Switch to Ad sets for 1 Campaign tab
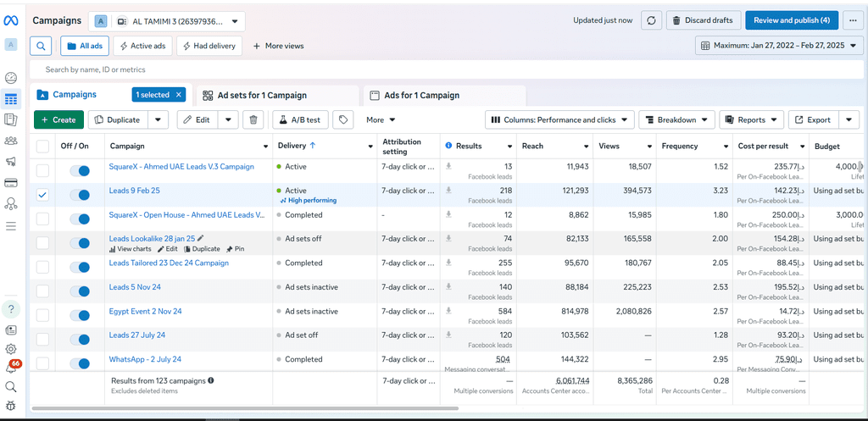The height and width of the screenshot is (421, 868). (276, 95)
